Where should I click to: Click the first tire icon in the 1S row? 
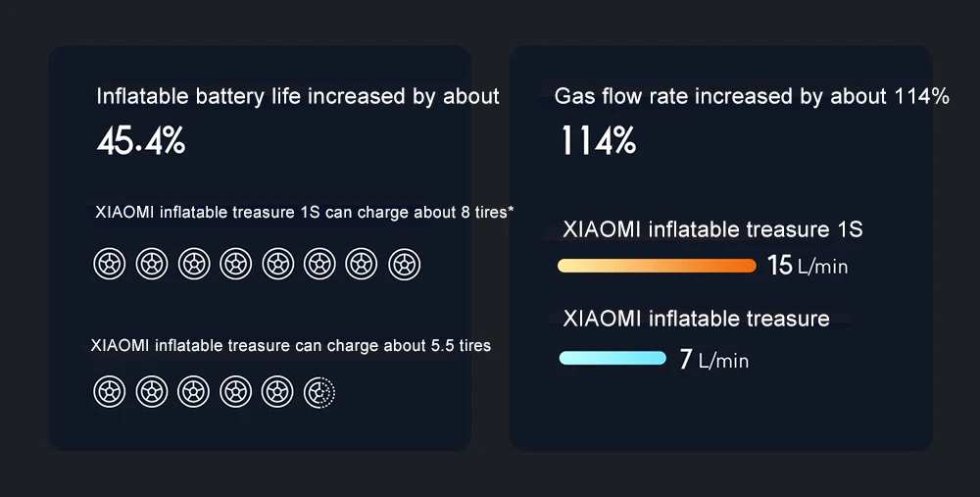click(x=110, y=264)
